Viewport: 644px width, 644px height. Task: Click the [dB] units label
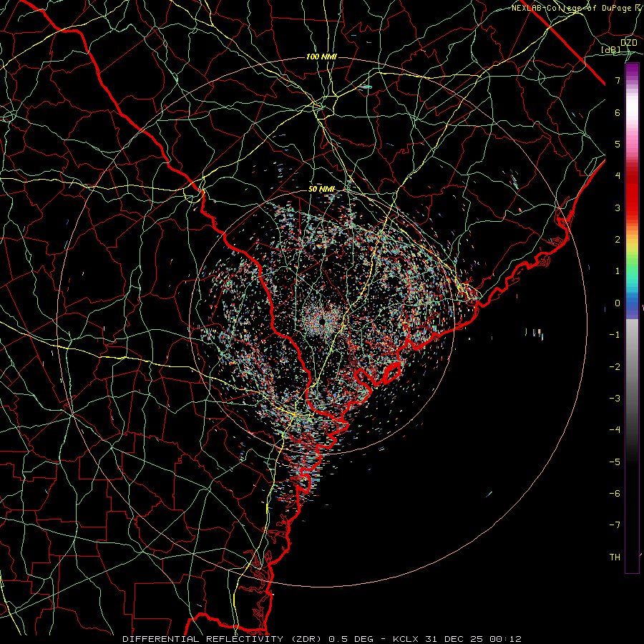tap(610, 50)
